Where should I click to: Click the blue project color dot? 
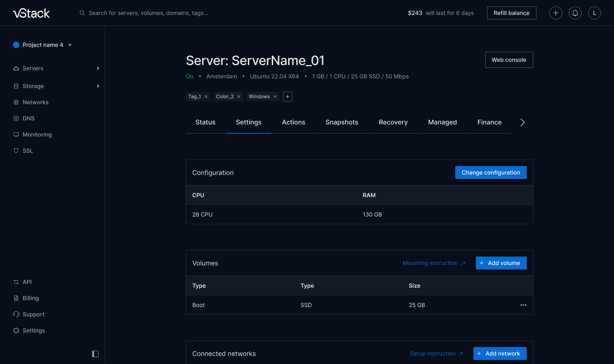pos(16,45)
